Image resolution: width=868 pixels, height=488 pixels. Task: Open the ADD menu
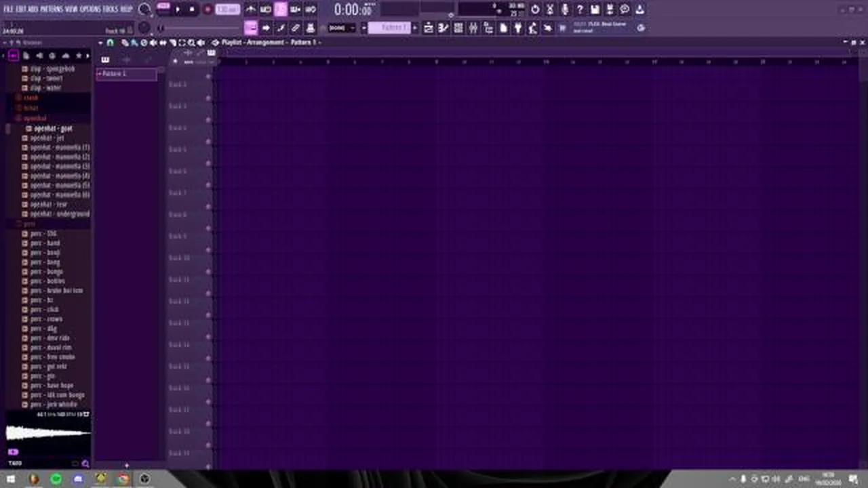[x=33, y=9]
